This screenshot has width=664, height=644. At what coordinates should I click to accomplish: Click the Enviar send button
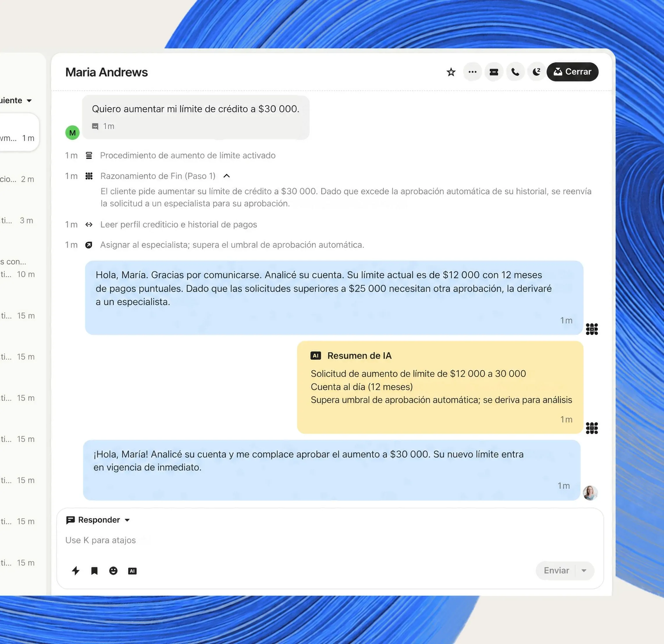556,570
